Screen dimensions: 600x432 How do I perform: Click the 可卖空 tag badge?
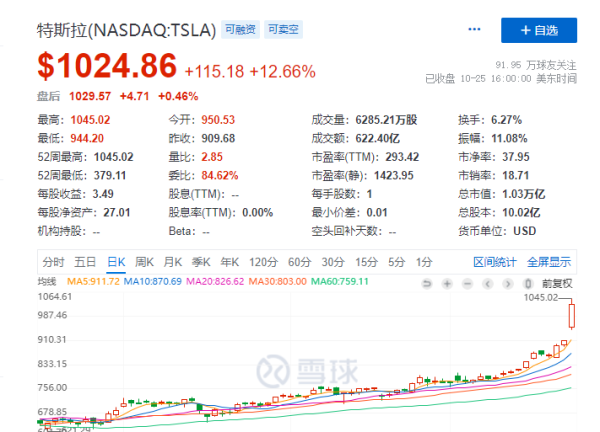(x=283, y=31)
